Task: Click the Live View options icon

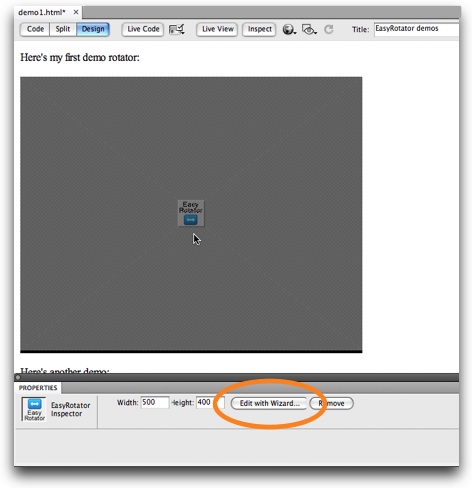Action: click(177, 29)
